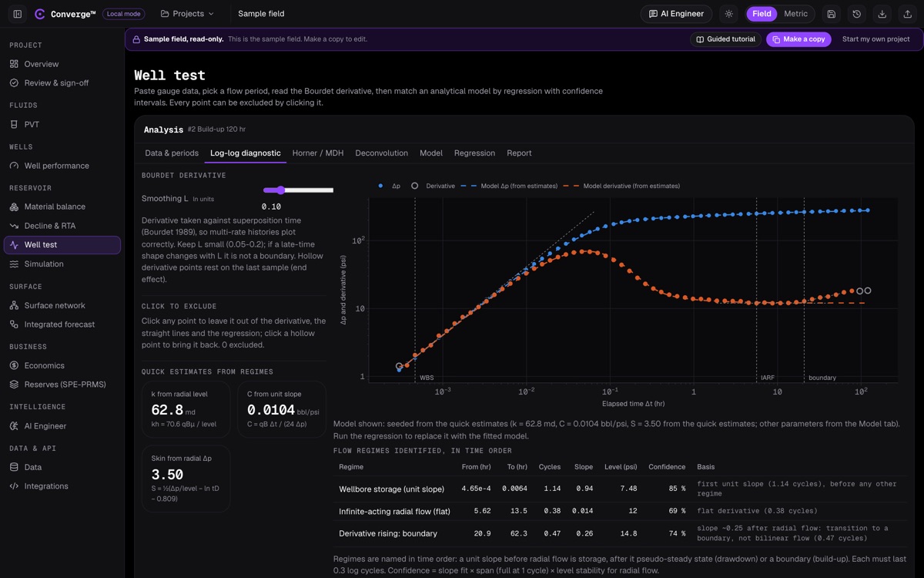This screenshot has height=578, width=924.
Task: Toggle the Derivative series in the chart legend
Action: (434, 186)
